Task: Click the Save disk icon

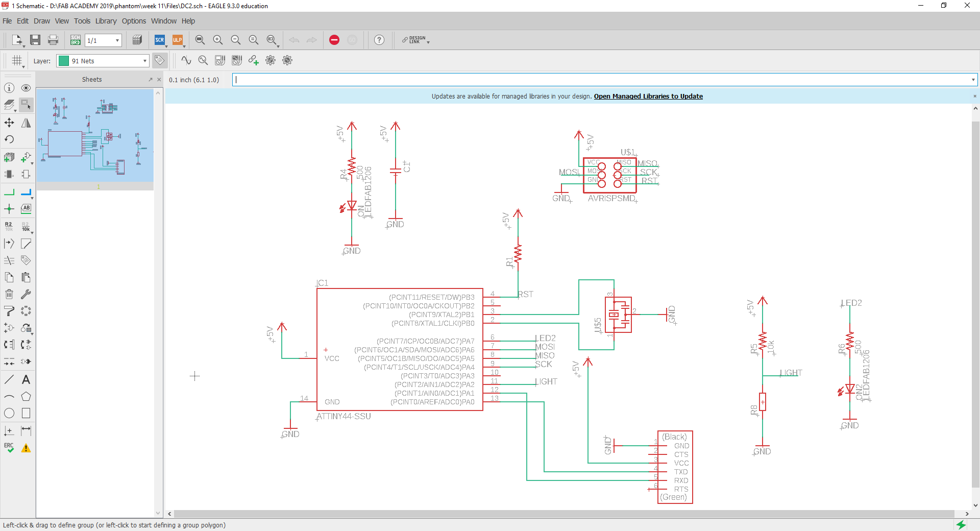Action: coord(35,40)
